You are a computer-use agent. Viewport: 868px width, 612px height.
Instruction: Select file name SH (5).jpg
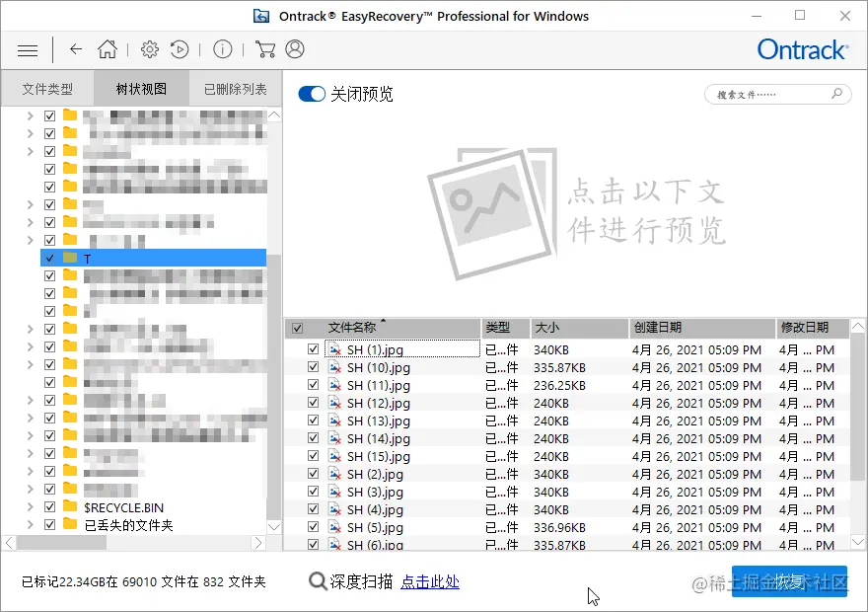point(376,527)
